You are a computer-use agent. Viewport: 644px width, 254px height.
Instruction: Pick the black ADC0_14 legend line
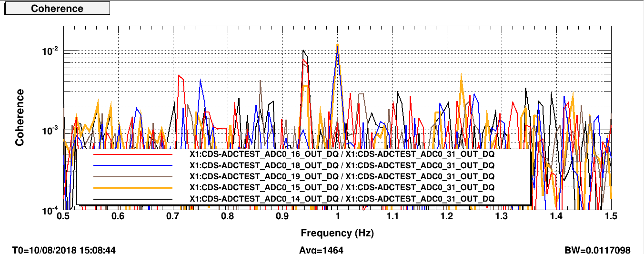(132, 198)
